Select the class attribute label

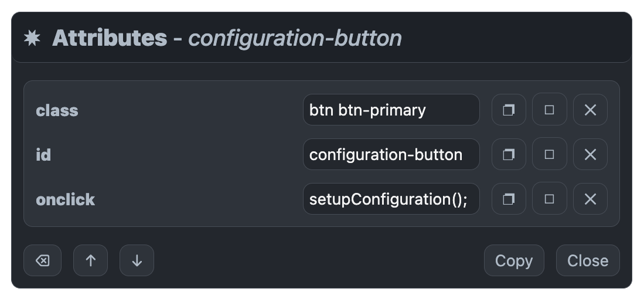57,110
